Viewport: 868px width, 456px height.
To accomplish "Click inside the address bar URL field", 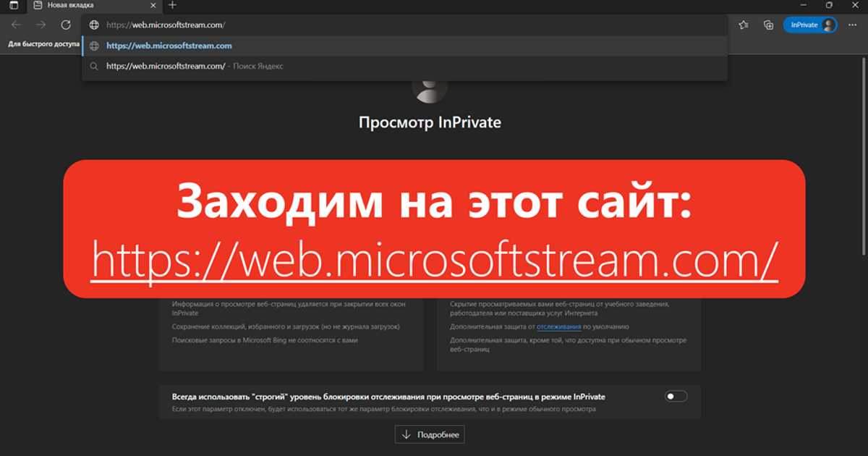I will point(405,25).
